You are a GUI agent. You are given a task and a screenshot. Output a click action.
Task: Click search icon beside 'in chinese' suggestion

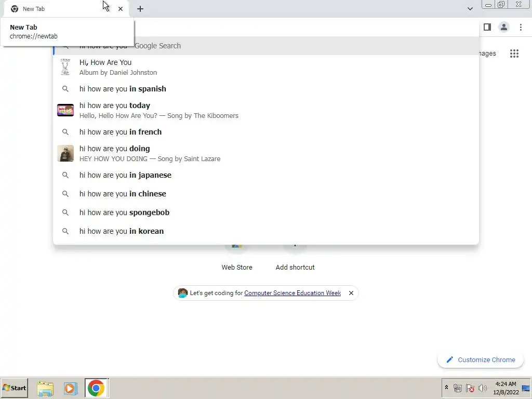(65, 194)
